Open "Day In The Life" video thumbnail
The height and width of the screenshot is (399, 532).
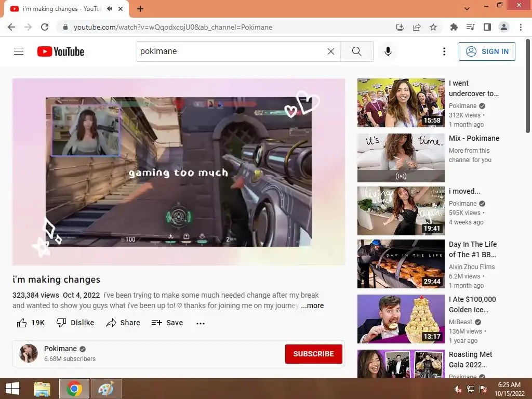point(401,264)
